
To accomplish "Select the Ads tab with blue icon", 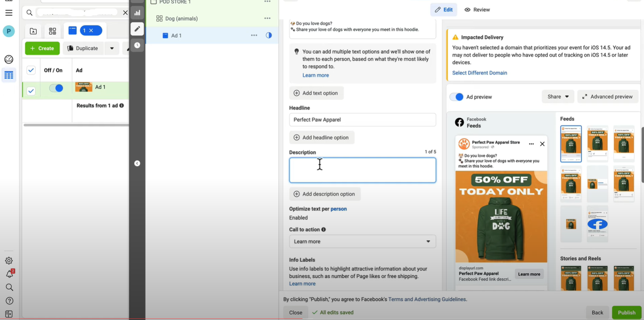I will (x=72, y=31).
